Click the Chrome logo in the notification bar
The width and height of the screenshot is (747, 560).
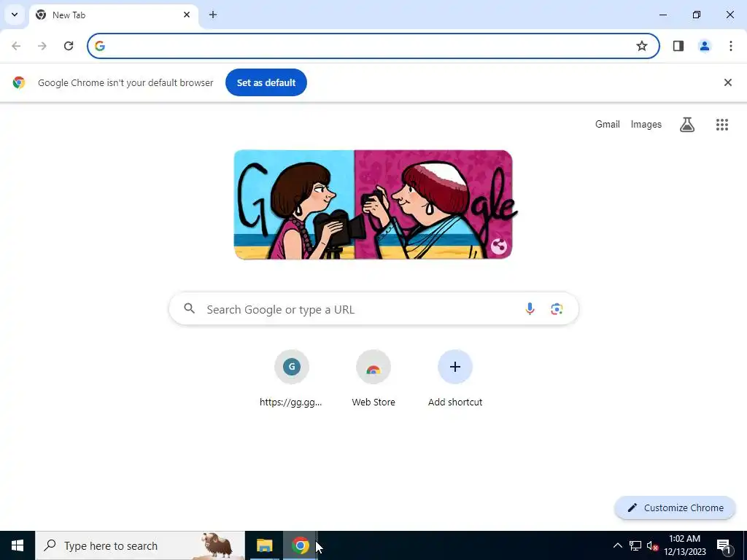[x=18, y=82]
